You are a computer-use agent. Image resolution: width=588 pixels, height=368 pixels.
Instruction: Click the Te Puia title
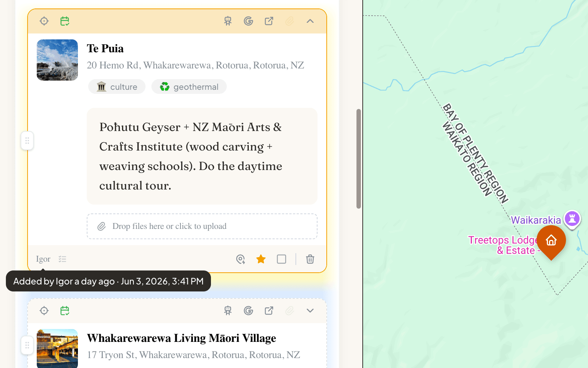[105, 49]
